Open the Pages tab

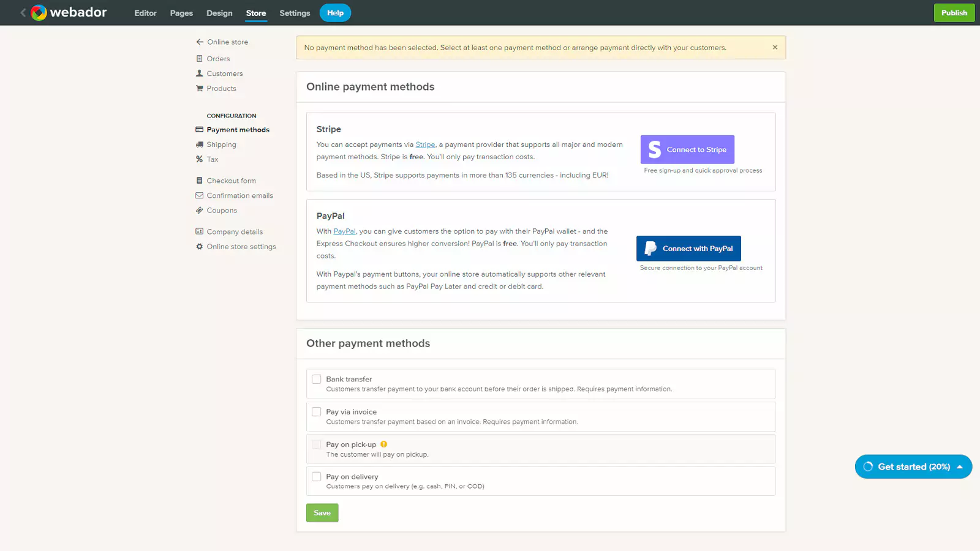[181, 13]
